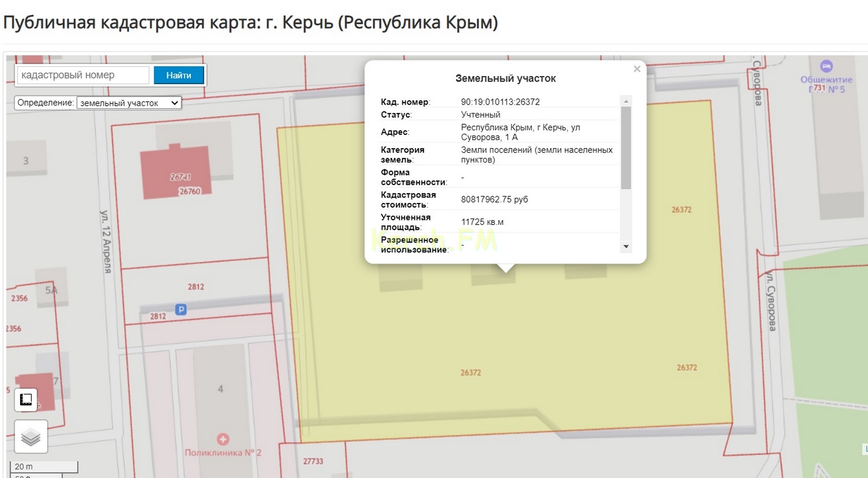Click the Земельный участок popup title
Image resolution: width=868 pixels, height=478 pixels.
click(505, 79)
